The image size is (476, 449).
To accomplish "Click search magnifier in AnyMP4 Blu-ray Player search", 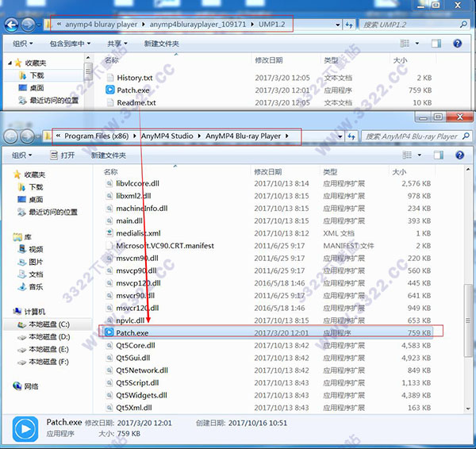I will 466,136.
